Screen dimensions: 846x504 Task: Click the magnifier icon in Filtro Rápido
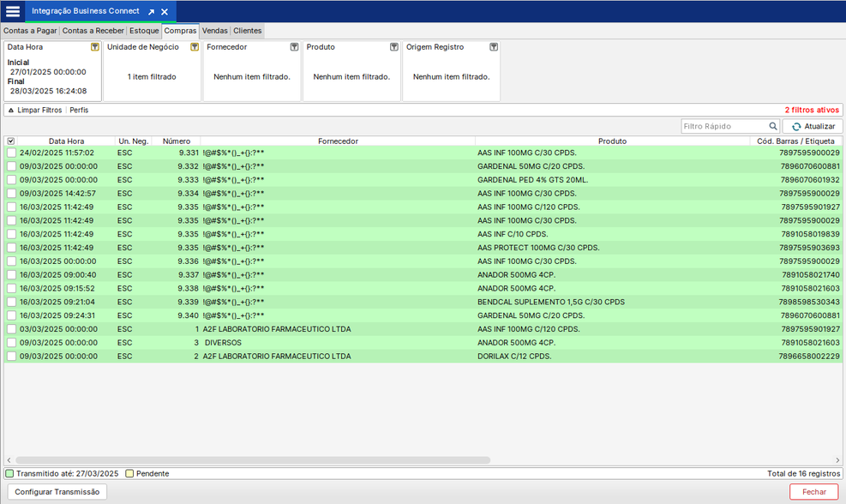pyautogui.click(x=772, y=126)
